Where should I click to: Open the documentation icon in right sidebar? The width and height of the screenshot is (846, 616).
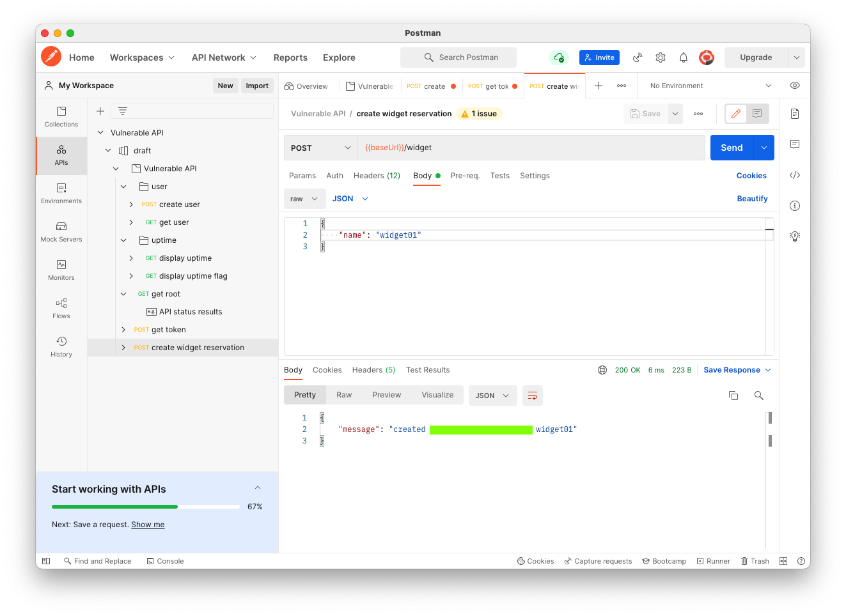coord(795,114)
